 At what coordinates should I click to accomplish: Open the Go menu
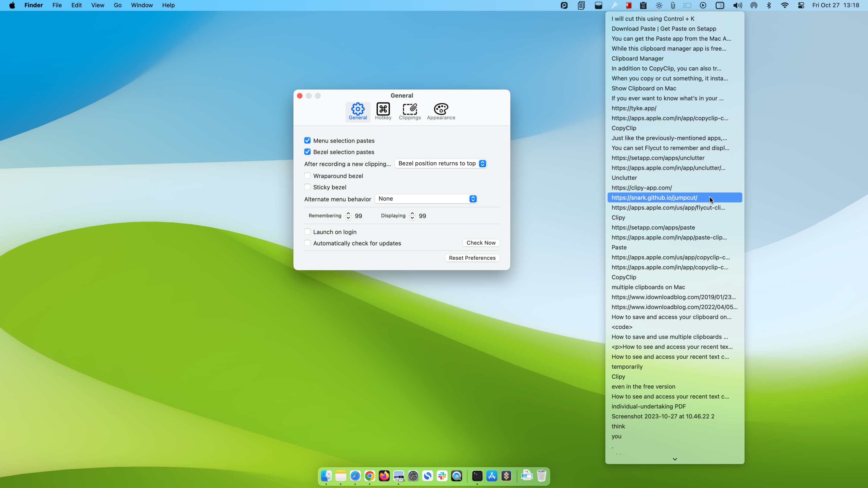tap(117, 5)
